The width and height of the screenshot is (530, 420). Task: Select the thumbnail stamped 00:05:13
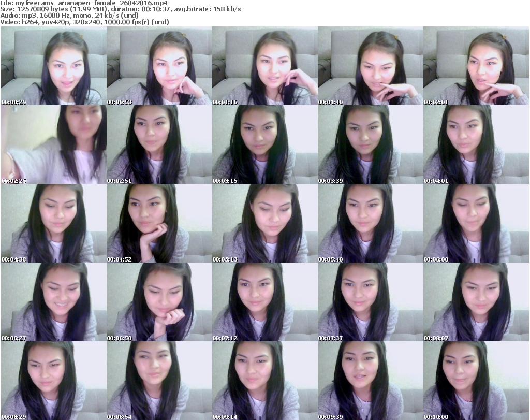pyautogui.click(x=265, y=224)
